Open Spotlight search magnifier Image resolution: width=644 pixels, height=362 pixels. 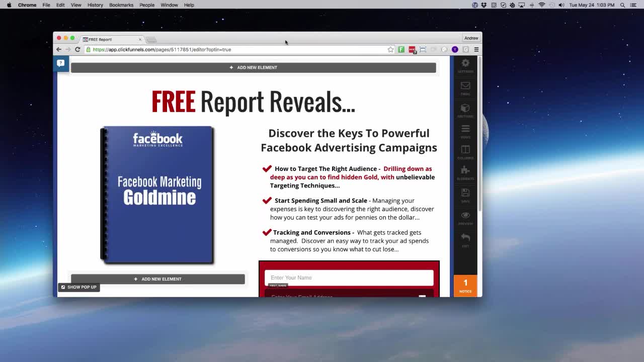(x=623, y=5)
